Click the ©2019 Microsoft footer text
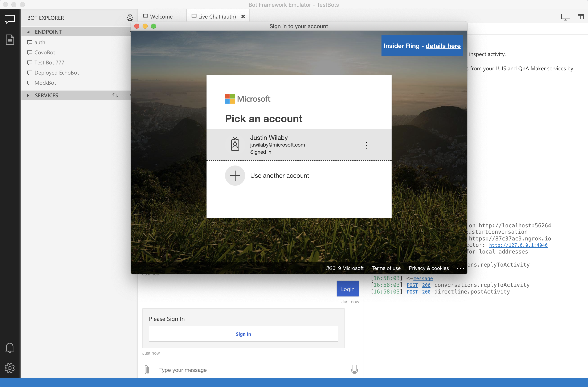Image resolution: width=588 pixels, height=387 pixels. coord(344,268)
